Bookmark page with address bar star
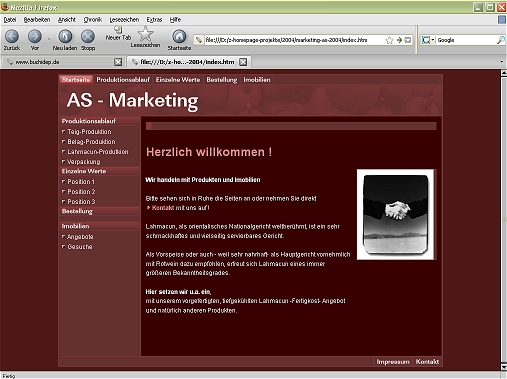This screenshot has height=379, width=507. [389, 40]
